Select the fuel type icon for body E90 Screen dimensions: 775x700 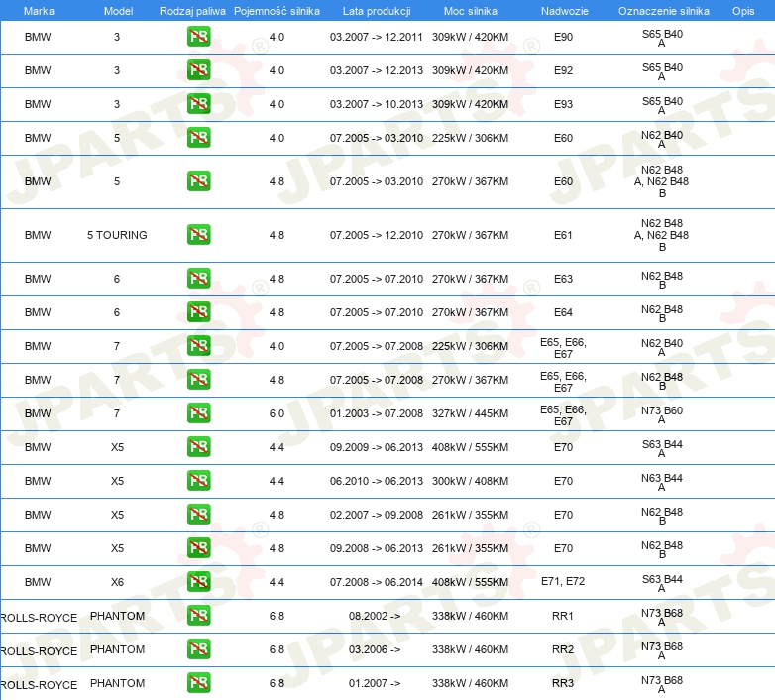[198, 38]
